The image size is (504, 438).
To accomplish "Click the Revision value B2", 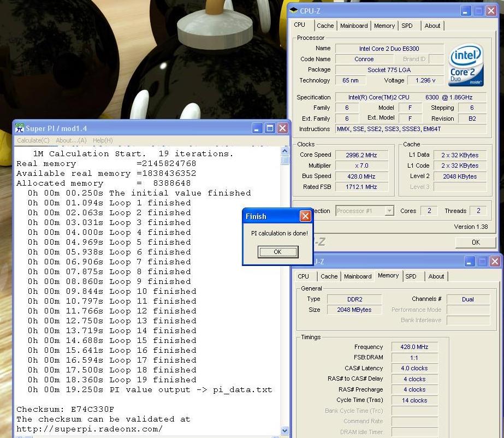I will coord(472,119).
